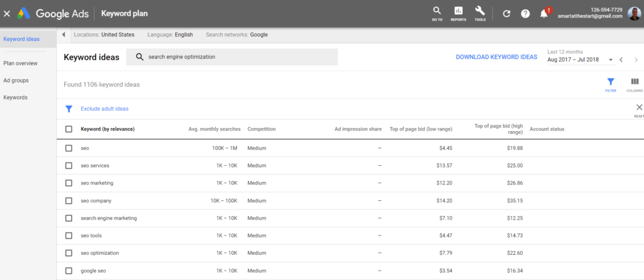Click the $22.60 high bid value

coord(515,253)
